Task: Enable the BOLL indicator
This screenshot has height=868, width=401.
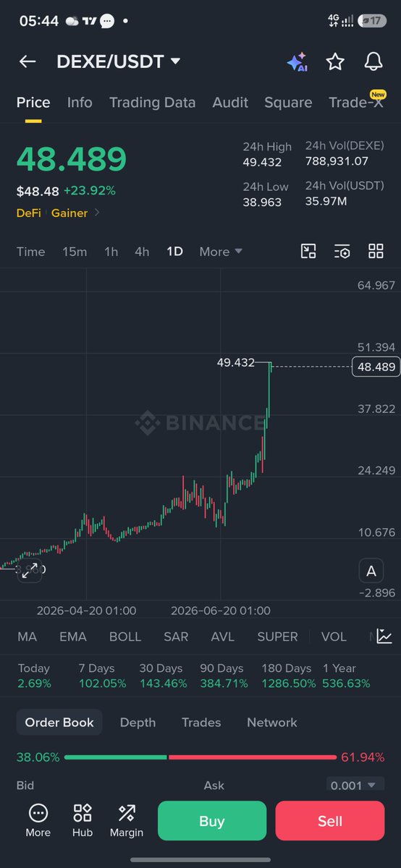Action: [x=125, y=637]
